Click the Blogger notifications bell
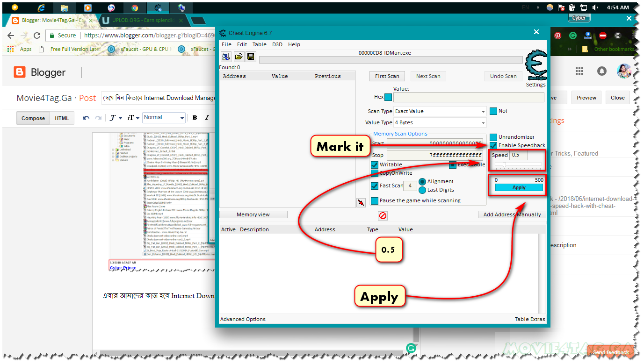 tap(602, 71)
